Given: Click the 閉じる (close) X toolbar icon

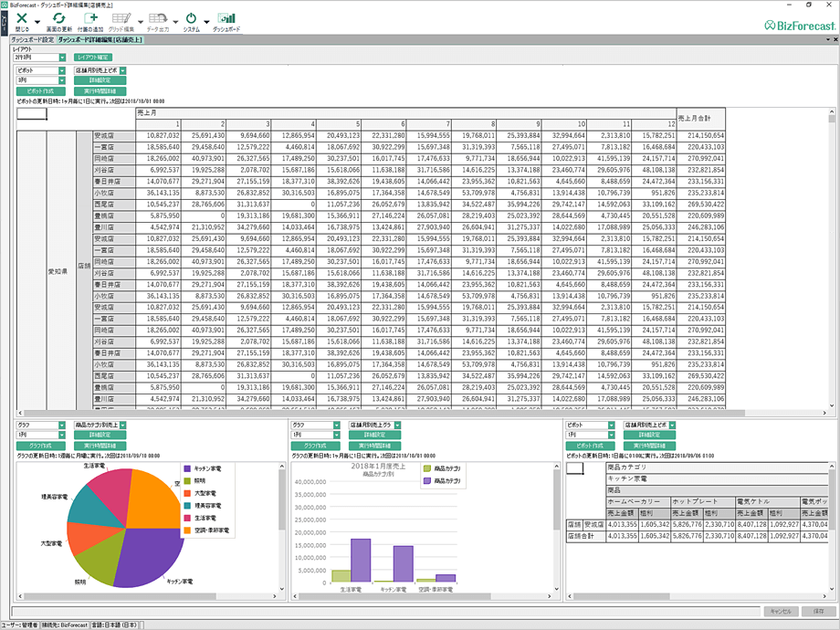Looking at the screenshot, I should tap(22, 18).
